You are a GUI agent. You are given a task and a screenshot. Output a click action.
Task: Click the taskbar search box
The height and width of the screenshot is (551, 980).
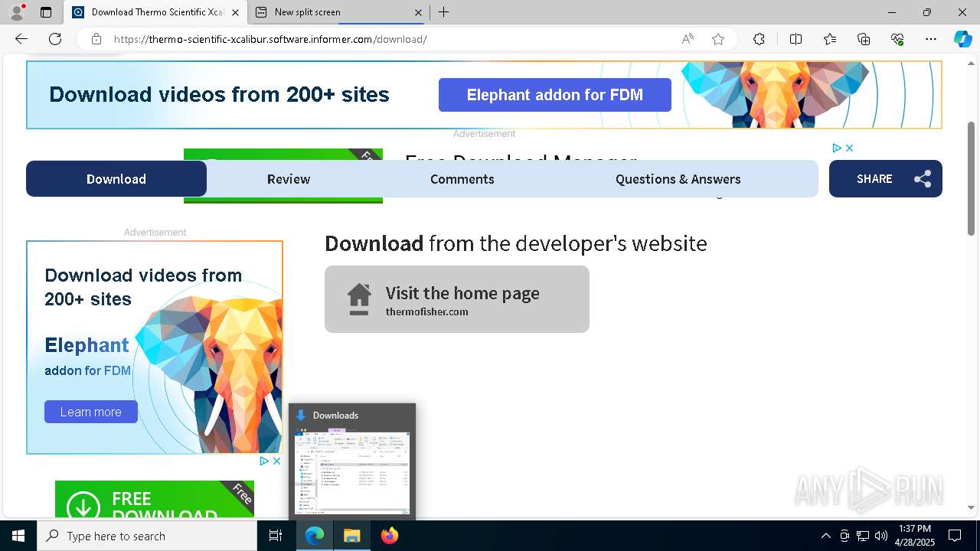click(x=147, y=536)
